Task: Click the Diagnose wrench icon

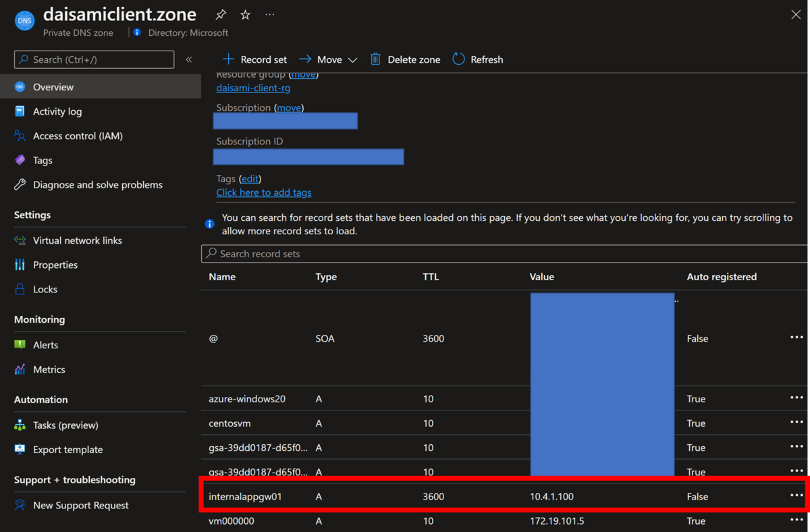Action: (20, 184)
